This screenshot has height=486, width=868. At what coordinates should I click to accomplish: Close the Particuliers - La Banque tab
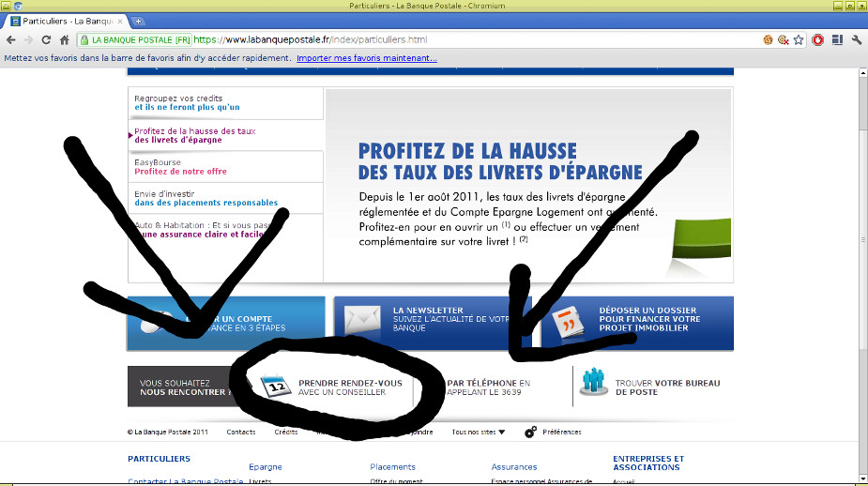click(120, 21)
